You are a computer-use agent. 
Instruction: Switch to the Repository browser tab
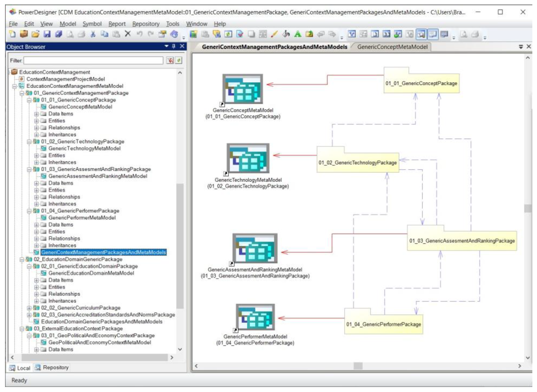[52, 368]
